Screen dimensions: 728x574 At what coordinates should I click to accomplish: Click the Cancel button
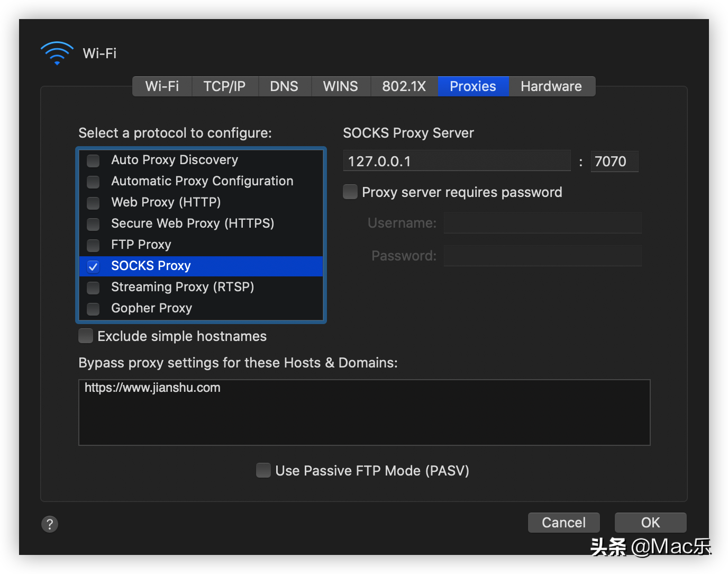564,523
